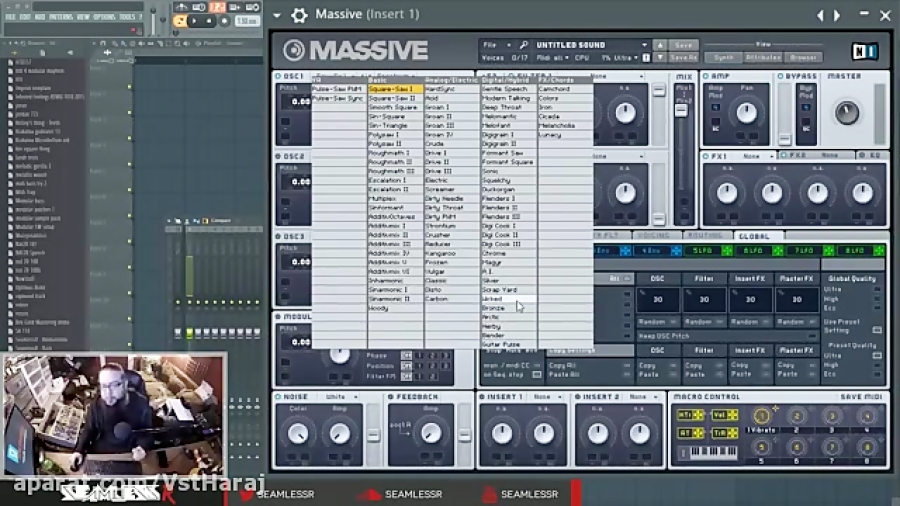Screen dimensions: 900x506
Task: Switch to Browser view
Action: (803, 57)
